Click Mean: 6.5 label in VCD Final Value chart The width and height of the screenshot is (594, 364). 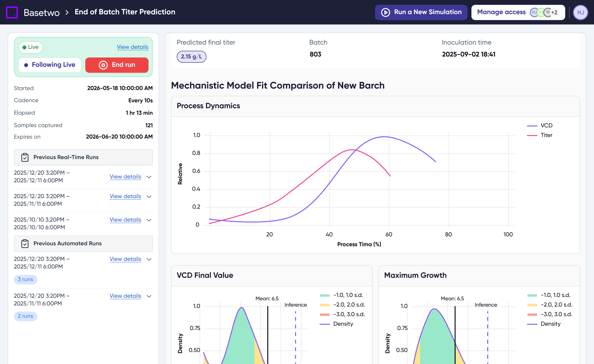coord(267,299)
